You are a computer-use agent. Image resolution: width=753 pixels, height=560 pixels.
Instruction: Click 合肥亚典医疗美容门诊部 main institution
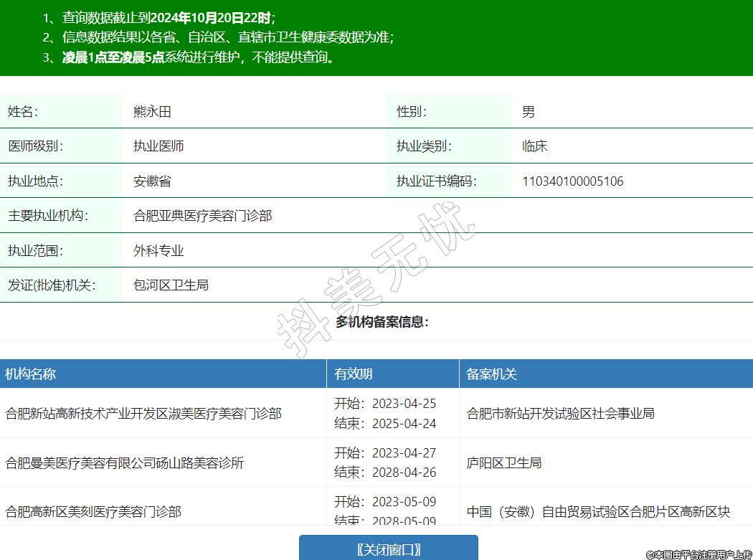pos(203,216)
